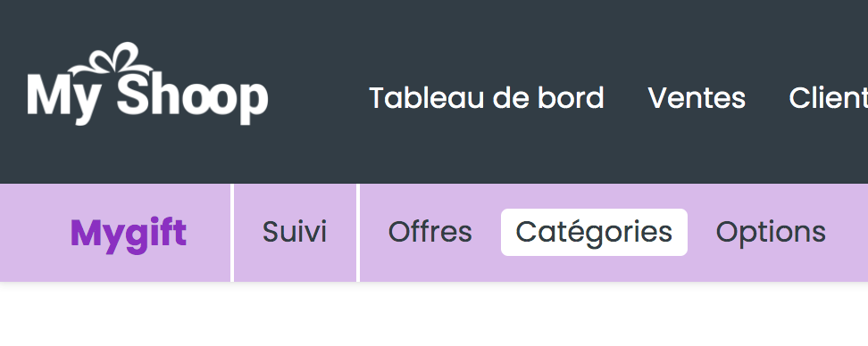Switch to the Offres tab
868x346 pixels.
tap(430, 232)
